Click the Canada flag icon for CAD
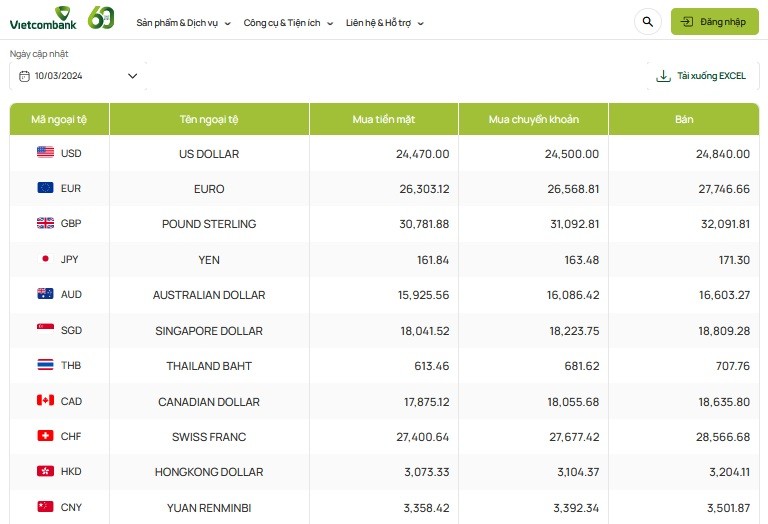Viewport: 768px width, 524px height. (x=45, y=401)
